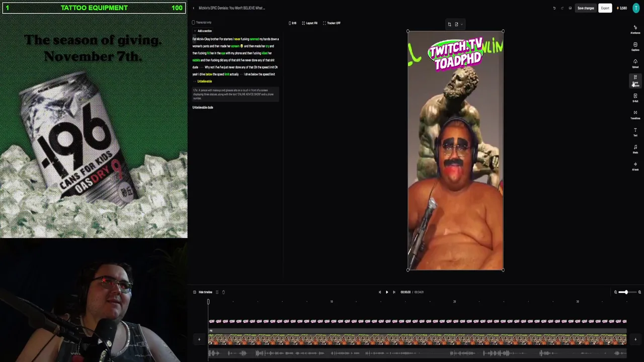This screenshot has width=644, height=362.
Task: Click the layout icon above the video preview
Action: click(456, 24)
